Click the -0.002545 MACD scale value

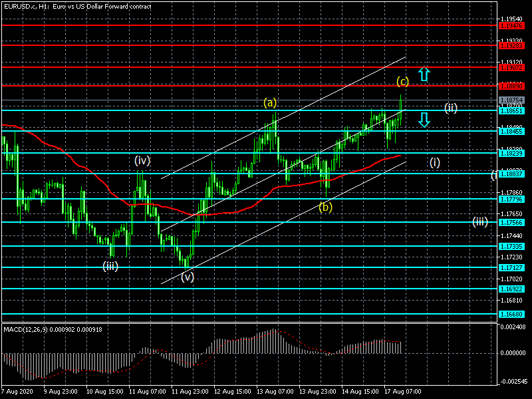tap(513, 381)
